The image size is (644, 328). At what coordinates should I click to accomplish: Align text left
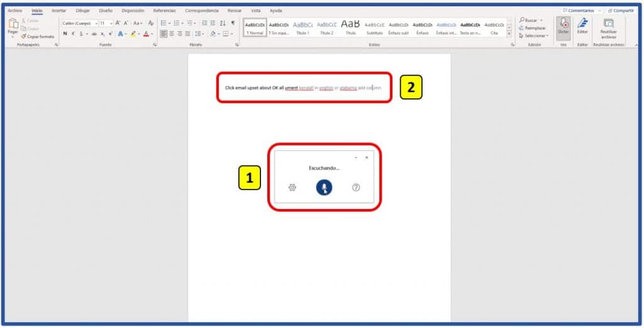[164, 34]
